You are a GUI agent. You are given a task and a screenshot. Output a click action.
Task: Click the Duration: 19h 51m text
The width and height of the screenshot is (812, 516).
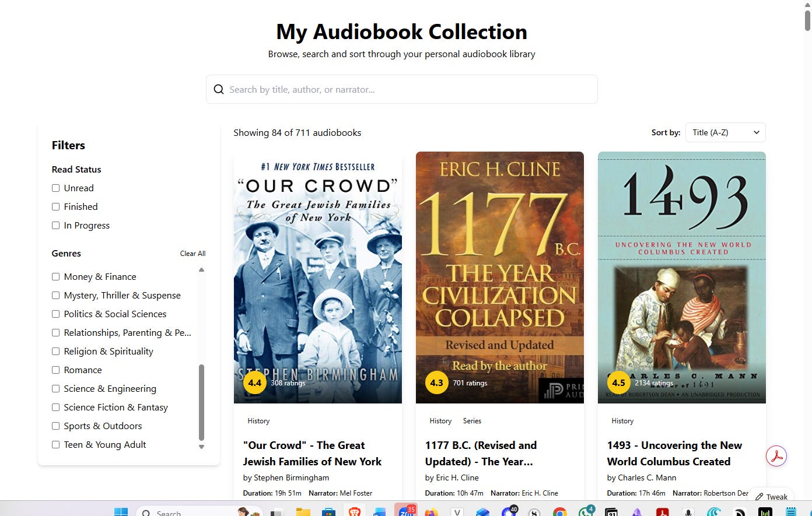272,493
